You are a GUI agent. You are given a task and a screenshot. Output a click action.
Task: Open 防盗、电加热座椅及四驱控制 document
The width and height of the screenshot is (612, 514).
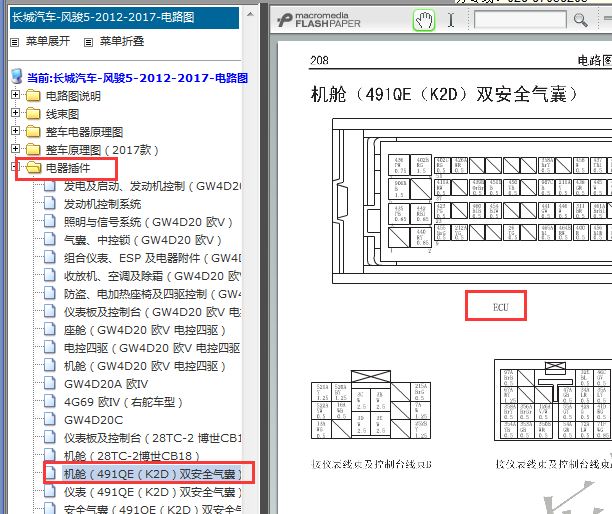[153, 294]
